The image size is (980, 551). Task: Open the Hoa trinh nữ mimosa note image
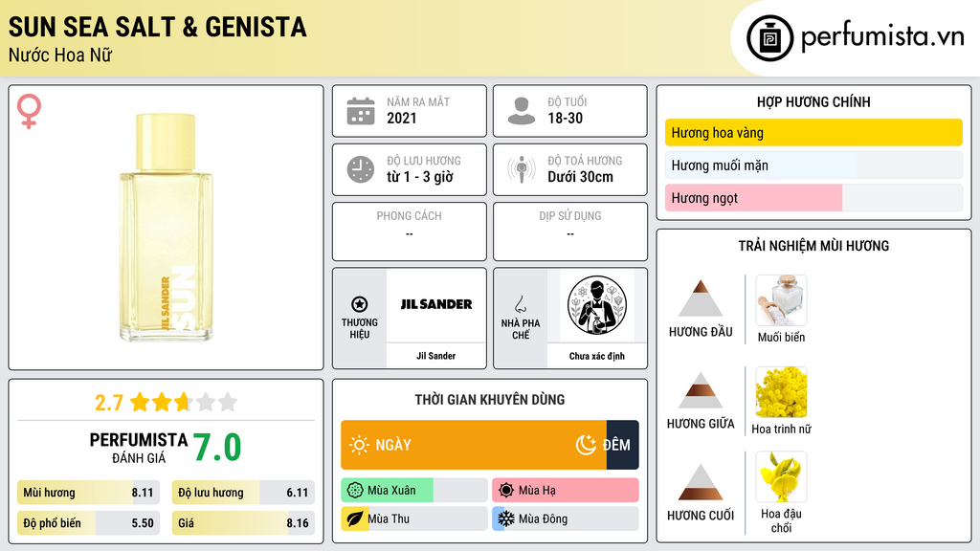tap(781, 391)
